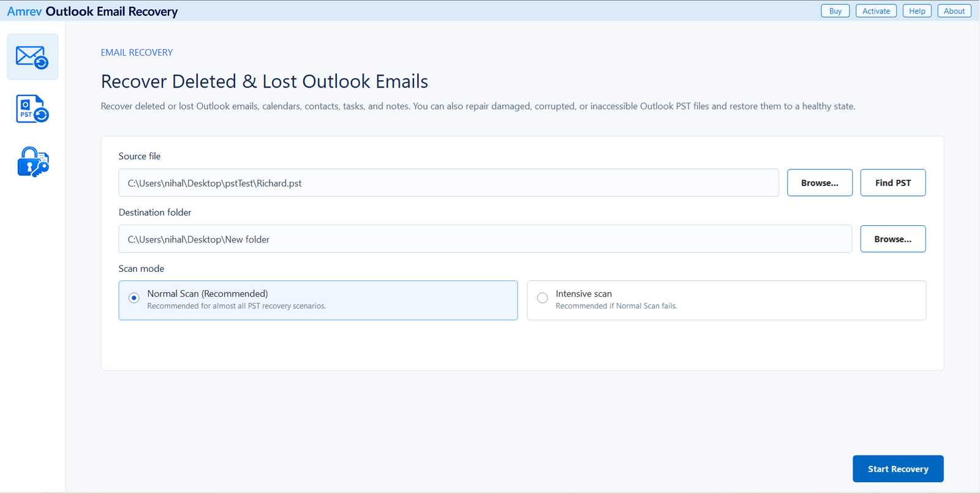Viewport: 980px width, 494px height.
Task: Click the 'Recover Deleted & Lost Outlook Emails' heading
Action: point(265,81)
